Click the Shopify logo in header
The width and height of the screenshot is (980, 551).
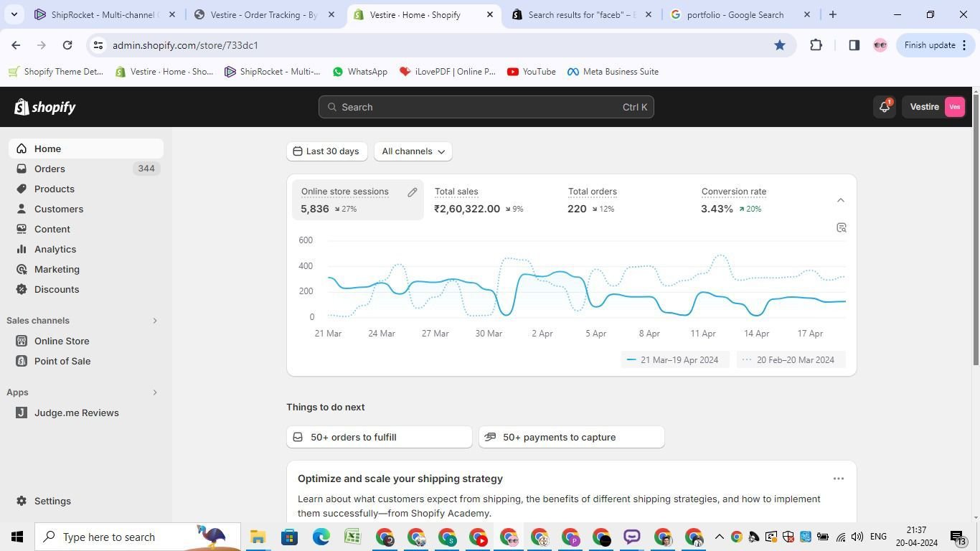point(45,107)
